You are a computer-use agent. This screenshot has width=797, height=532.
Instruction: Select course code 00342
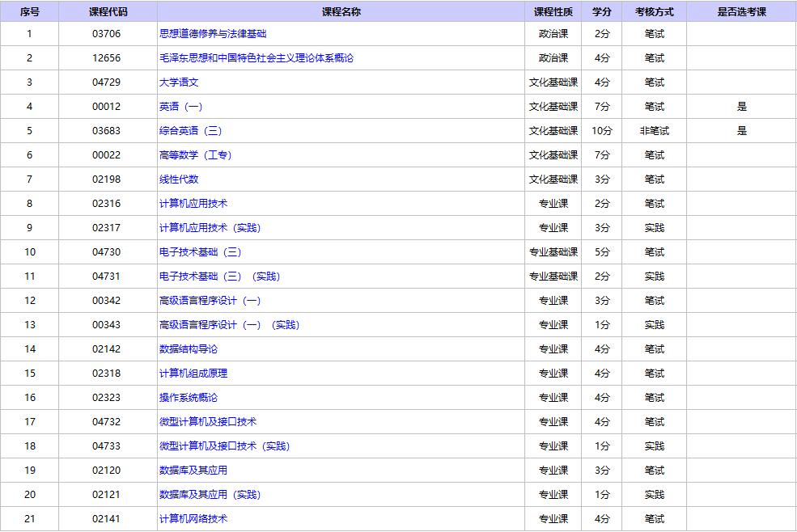pyautogui.click(x=107, y=300)
